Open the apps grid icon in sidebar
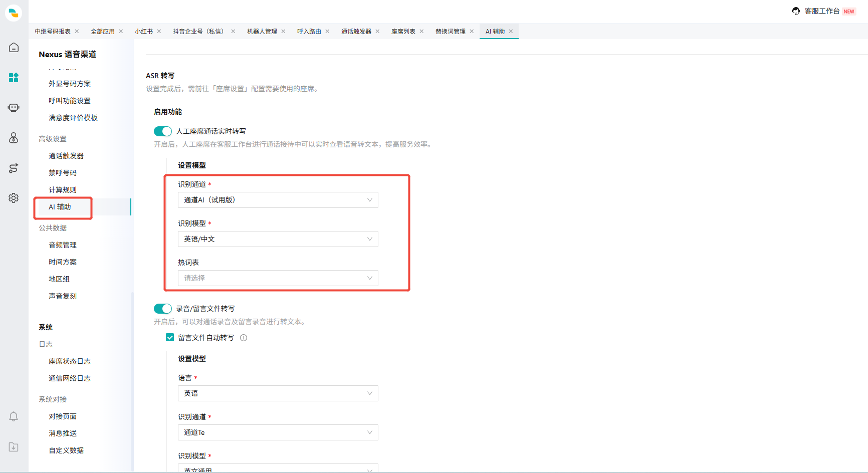This screenshot has height=473, width=868. click(14, 78)
